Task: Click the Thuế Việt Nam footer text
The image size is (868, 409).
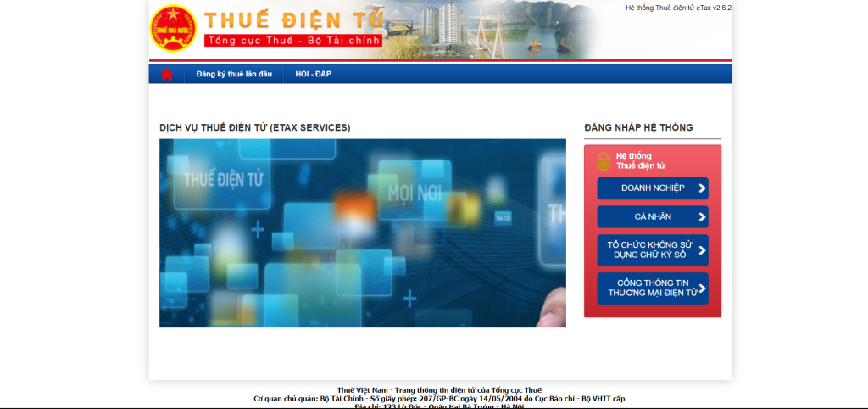Action: click(439, 390)
